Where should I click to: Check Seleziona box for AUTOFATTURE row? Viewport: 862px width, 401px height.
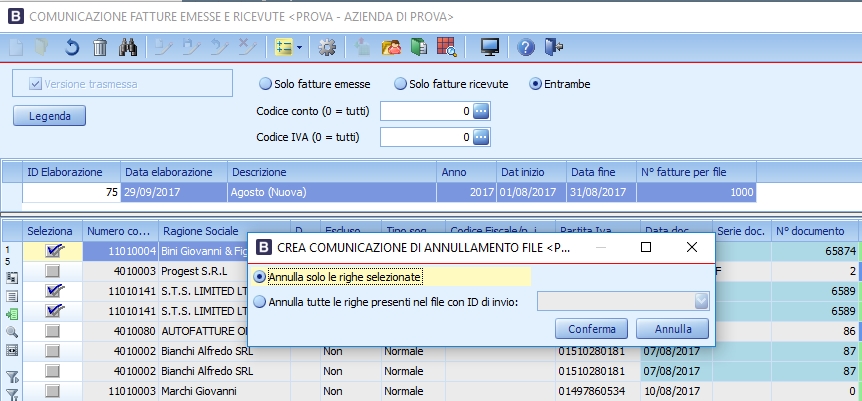pos(53,331)
